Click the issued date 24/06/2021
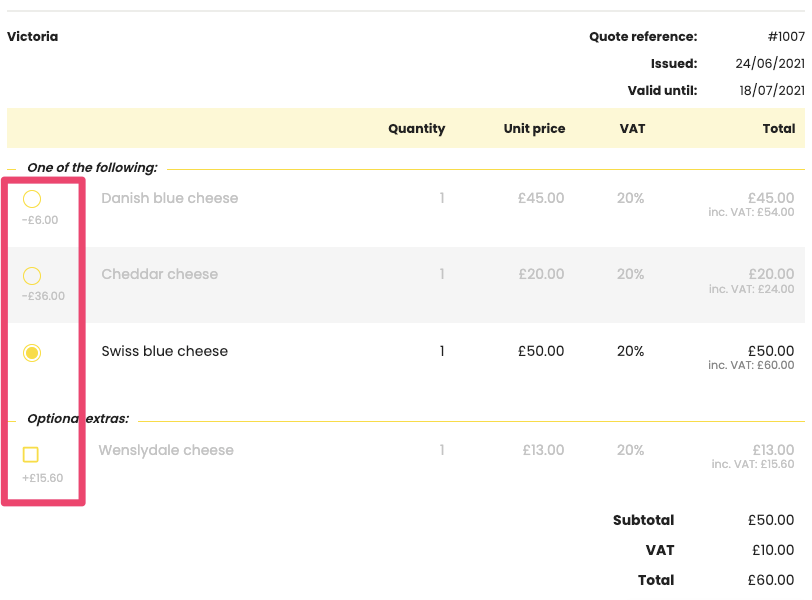812x600 pixels. [x=770, y=63]
